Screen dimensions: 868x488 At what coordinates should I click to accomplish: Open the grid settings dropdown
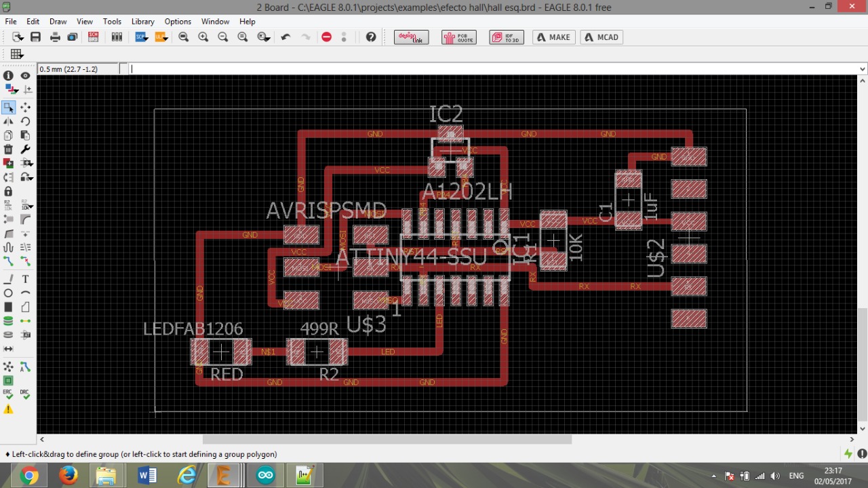point(17,54)
